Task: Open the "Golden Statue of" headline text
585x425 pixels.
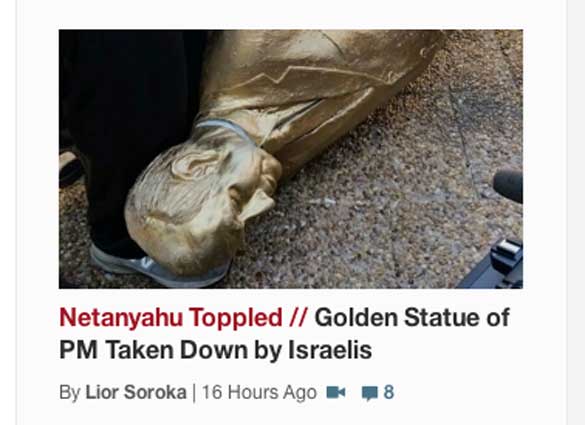Action: (x=412, y=318)
